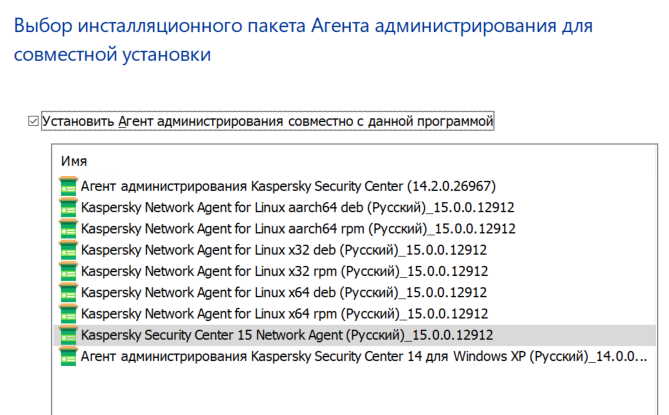Screen dimensions: 669x415
Task: Click icon beside Linux aarch64 rpm agent
Action: point(68,228)
